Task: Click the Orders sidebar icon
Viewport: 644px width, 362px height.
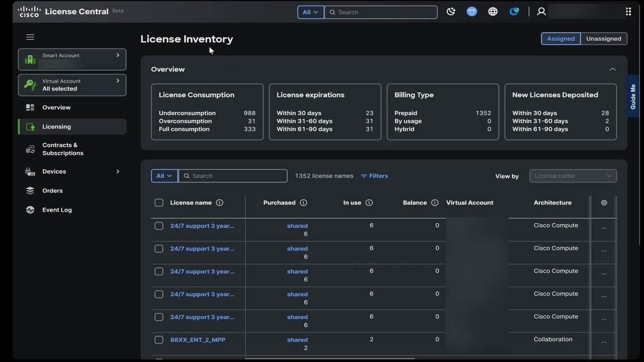Action: [30, 191]
